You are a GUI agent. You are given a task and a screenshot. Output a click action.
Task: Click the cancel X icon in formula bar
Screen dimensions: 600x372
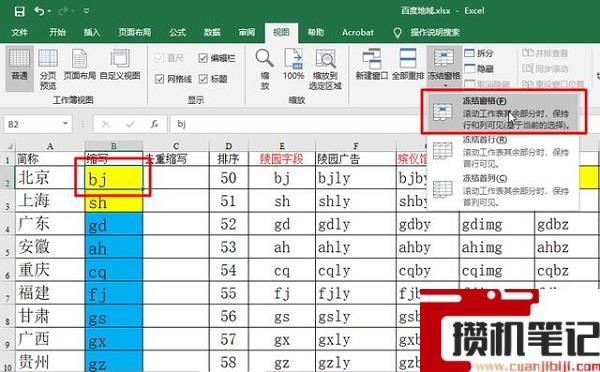pos(106,124)
